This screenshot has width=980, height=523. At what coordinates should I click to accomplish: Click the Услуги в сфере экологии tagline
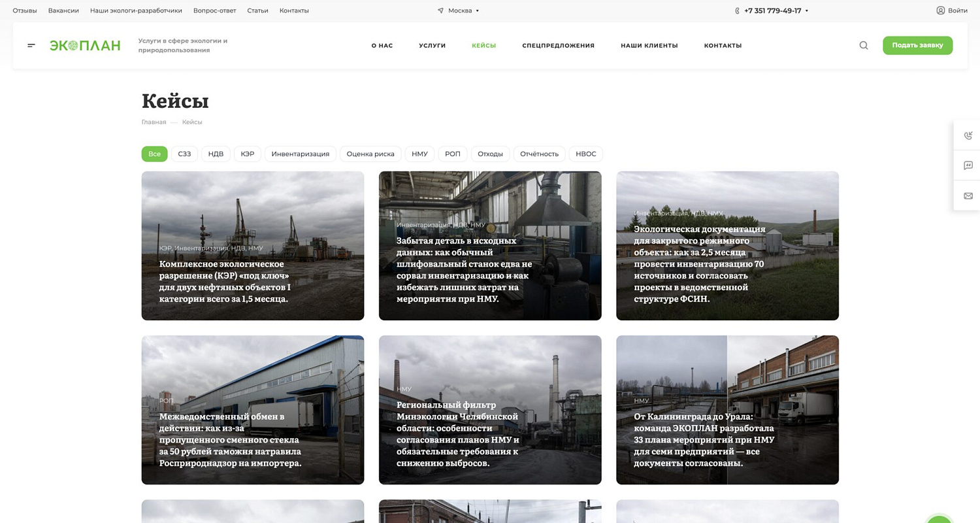(183, 45)
